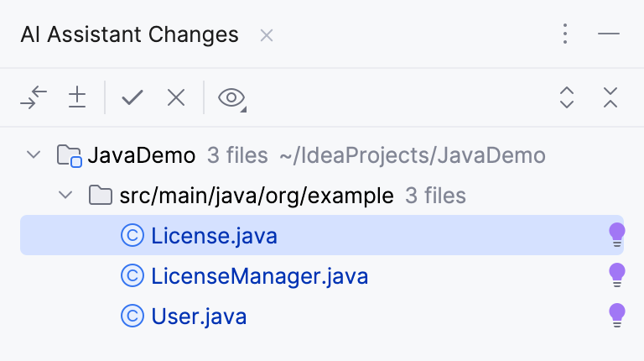Screen dimensions: 644x361
Task: Collapse all tree nodes
Action: 610,98
